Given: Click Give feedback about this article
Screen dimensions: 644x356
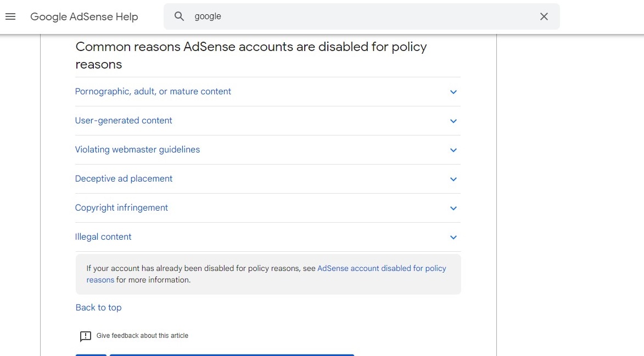Looking at the screenshot, I should (142, 336).
